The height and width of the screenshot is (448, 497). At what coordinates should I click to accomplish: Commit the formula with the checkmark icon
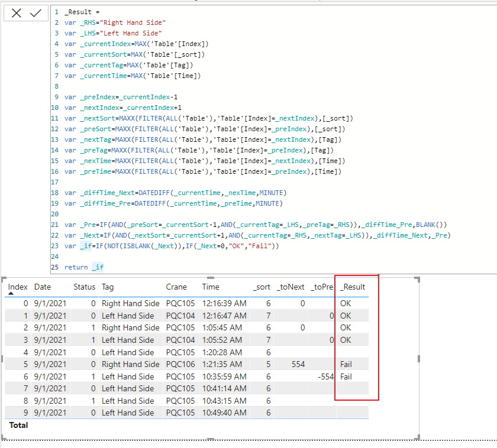35,13
